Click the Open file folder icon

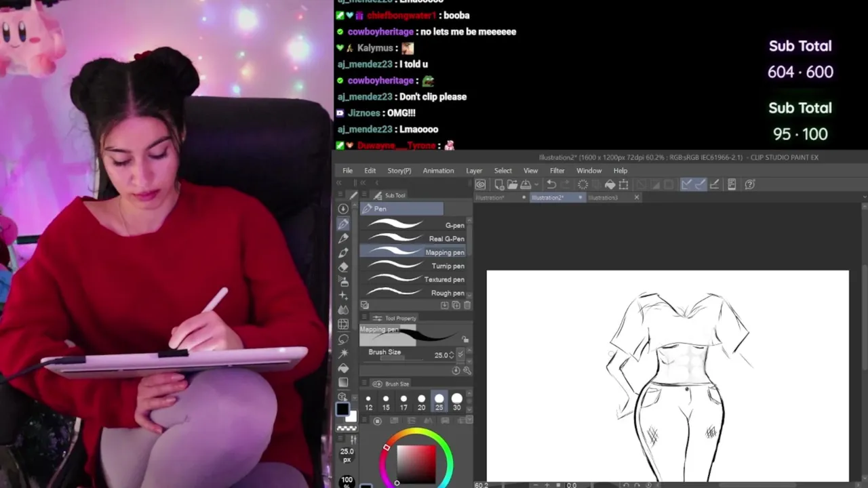pos(512,184)
